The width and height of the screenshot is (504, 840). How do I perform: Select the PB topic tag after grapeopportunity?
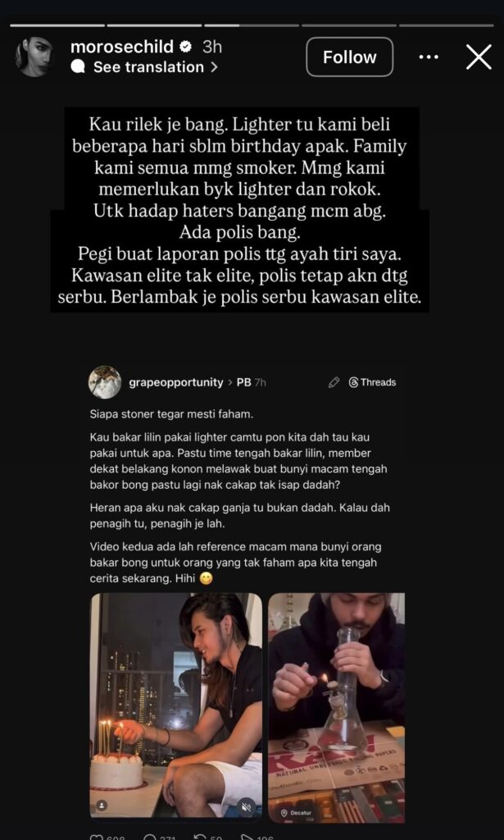click(x=244, y=382)
